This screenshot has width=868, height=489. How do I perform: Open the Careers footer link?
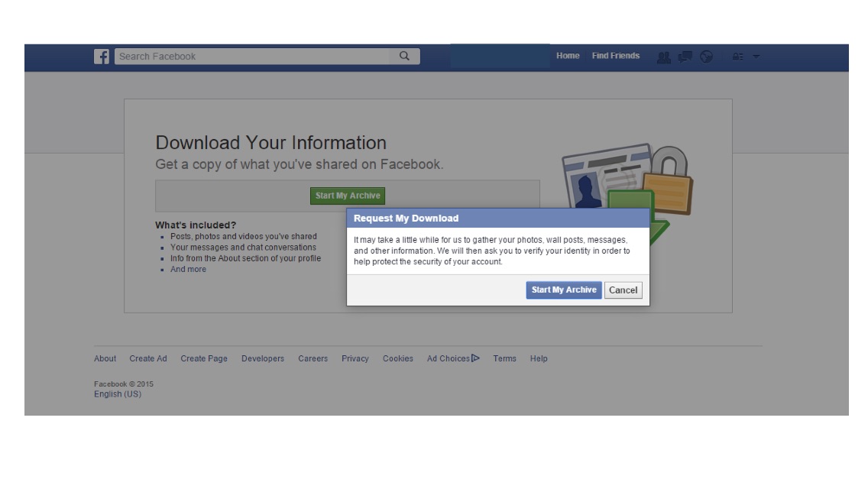[x=313, y=358]
